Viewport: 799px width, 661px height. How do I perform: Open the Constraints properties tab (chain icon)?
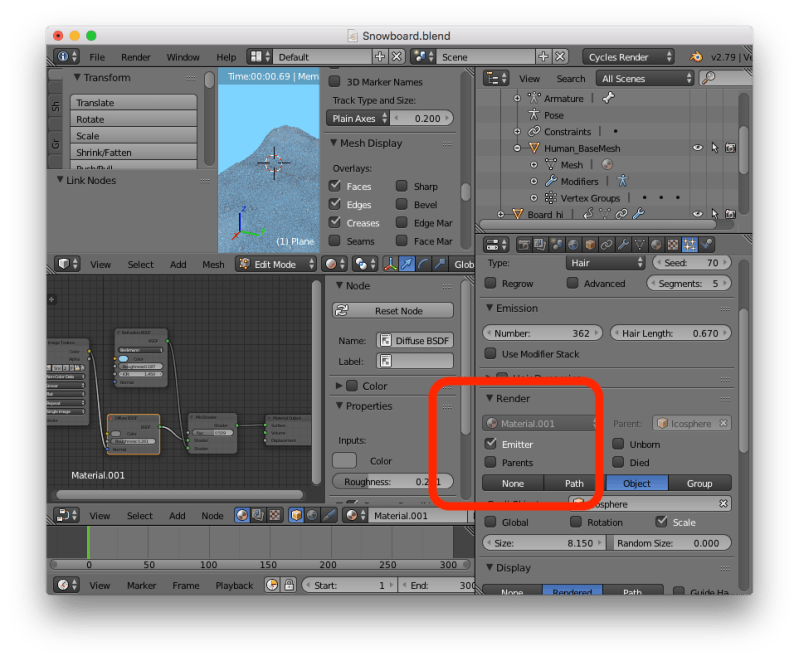tap(606, 245)
